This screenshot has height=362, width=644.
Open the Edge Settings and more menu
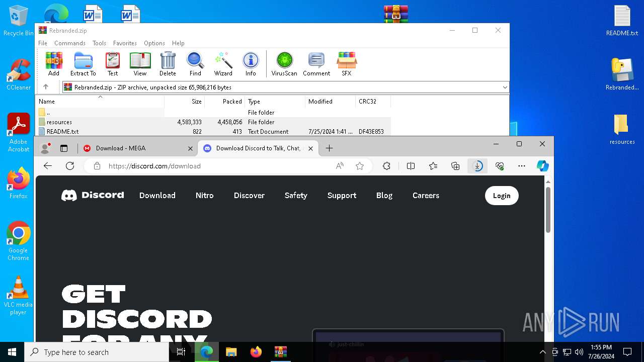[522, 166]
